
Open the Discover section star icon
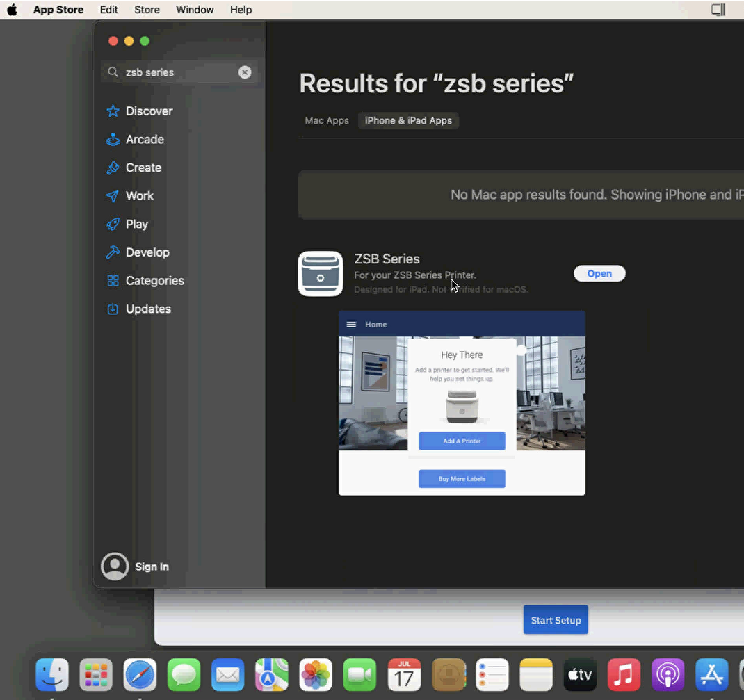[x=113, y=111]
